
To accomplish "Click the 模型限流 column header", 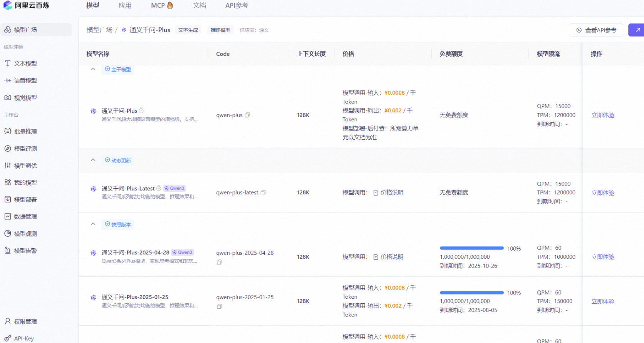I will coord(548,54).
